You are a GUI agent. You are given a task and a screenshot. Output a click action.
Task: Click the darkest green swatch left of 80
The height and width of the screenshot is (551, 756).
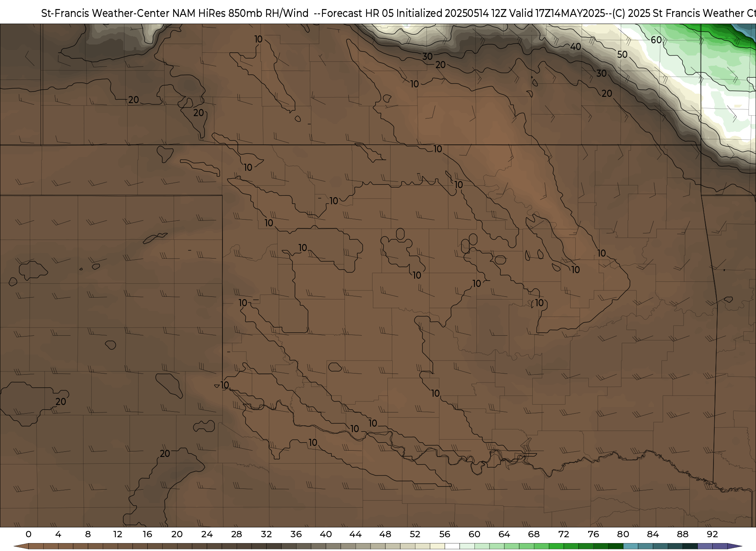(615, 546)
